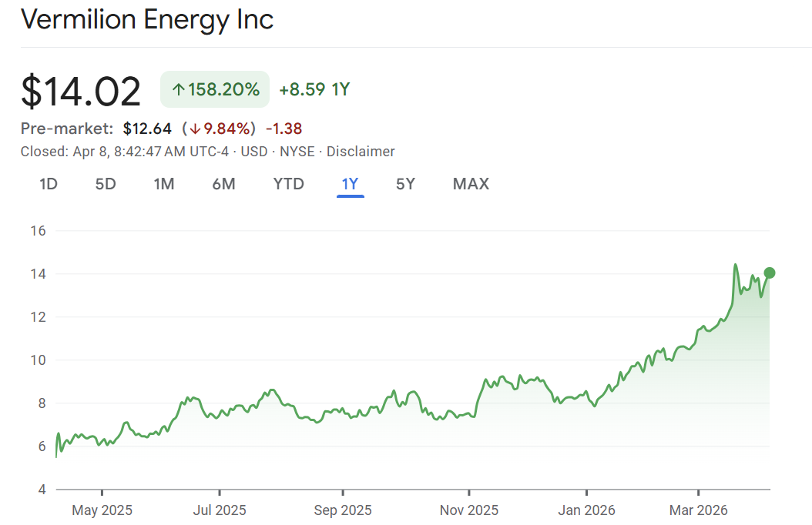Click the Vermilion Energy Inc title
Viewport: 812px width, 525px height.
coord(147,19)
